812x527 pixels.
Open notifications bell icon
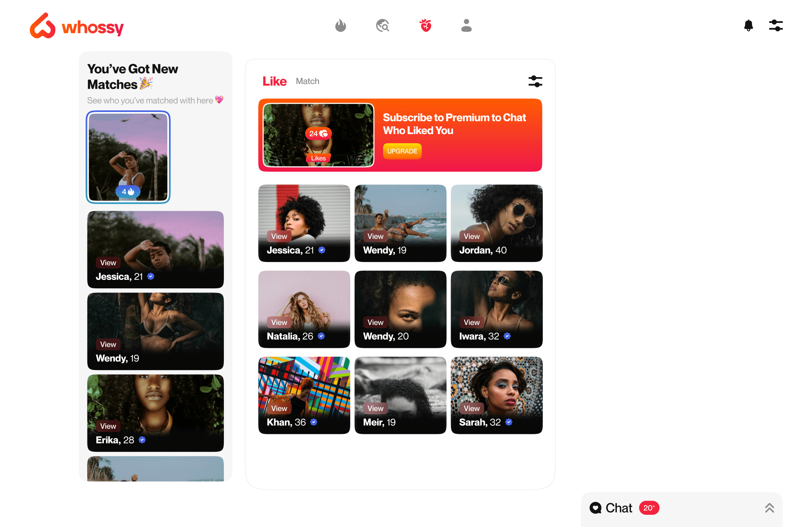click(x=749, y=26)
